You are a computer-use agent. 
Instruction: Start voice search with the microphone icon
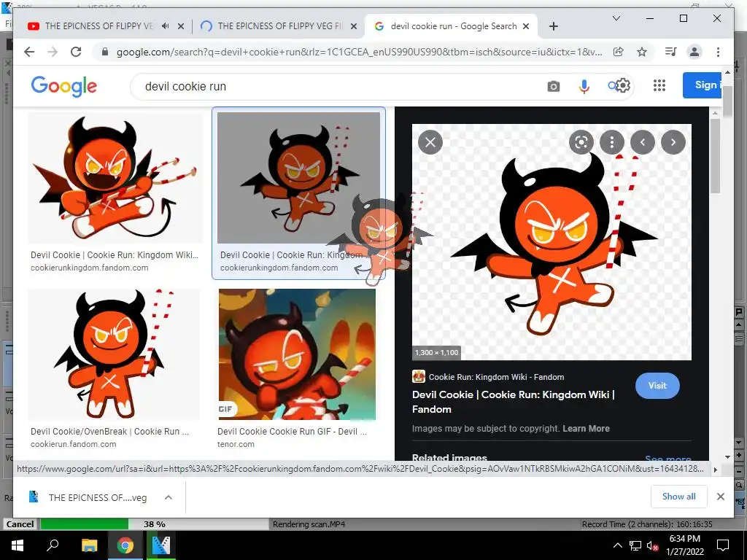click(x=584, y=86)
